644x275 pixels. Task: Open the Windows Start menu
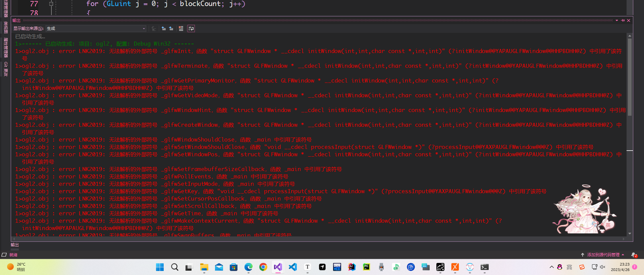coord(160,267)
